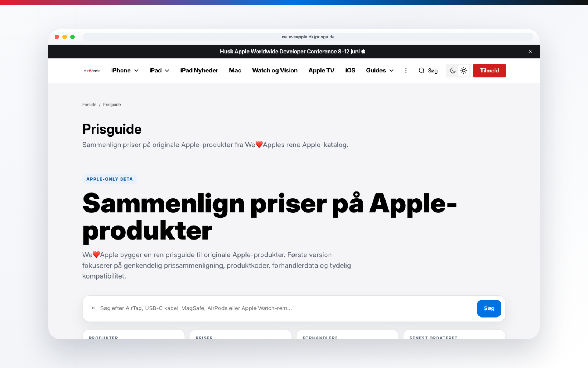Click the Prisguide breadcrumb text

tap(112, 105)
